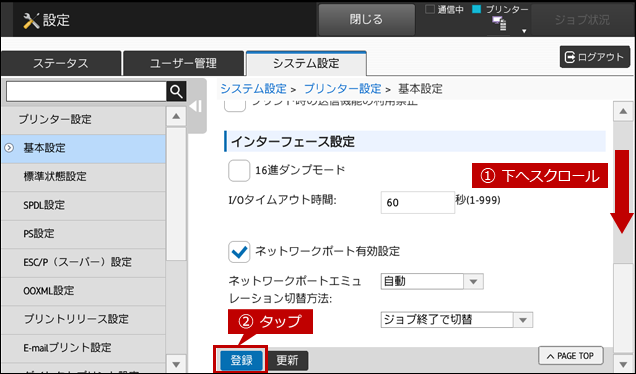Click main content scrollbar down arrow

(623, 363)
